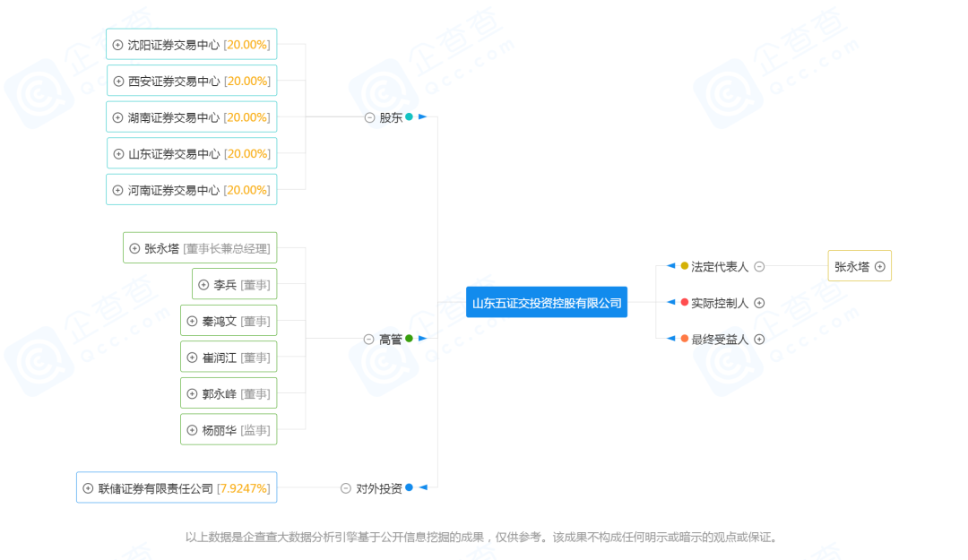Click blue arrow before 实际控制人

tap(671, 303)
